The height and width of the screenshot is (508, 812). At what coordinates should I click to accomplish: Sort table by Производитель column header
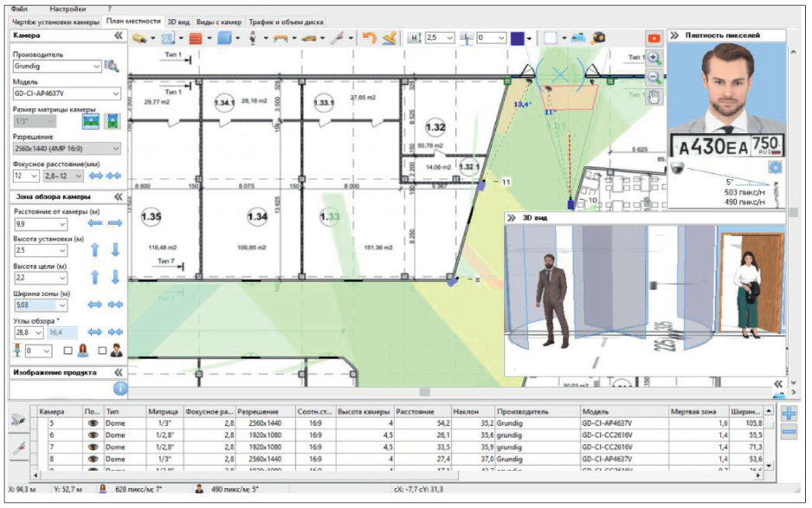[x=537, y=412]
